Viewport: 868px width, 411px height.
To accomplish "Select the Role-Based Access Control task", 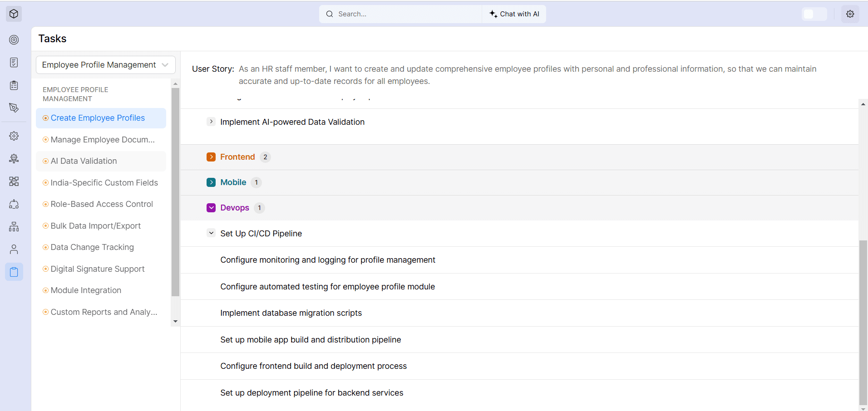I will (x=102, y=204).
